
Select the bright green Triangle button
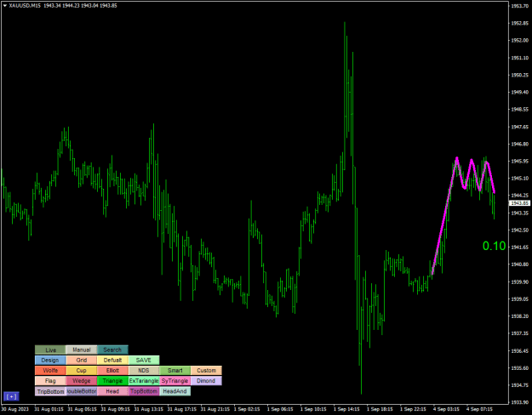tap(112, 381)
